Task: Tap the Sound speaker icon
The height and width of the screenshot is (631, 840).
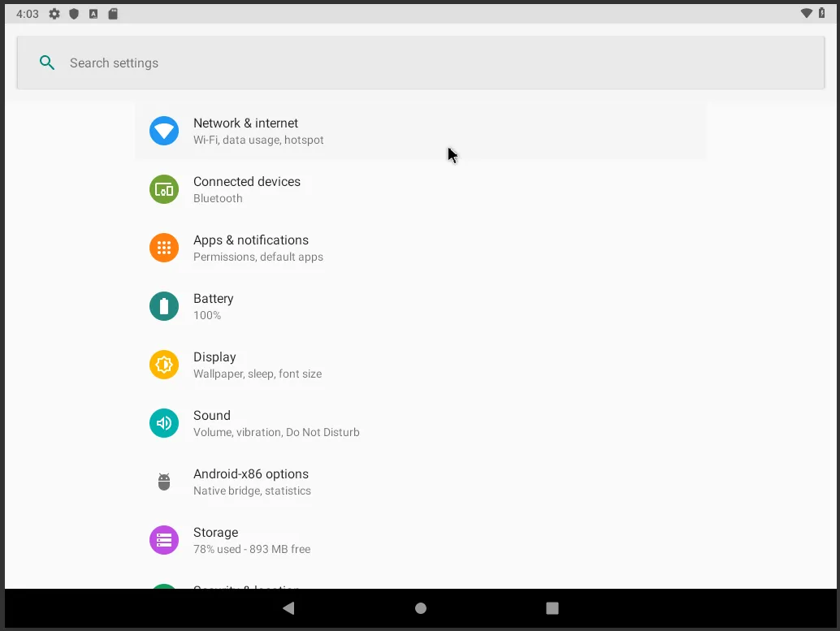Action: click(164, 422)
